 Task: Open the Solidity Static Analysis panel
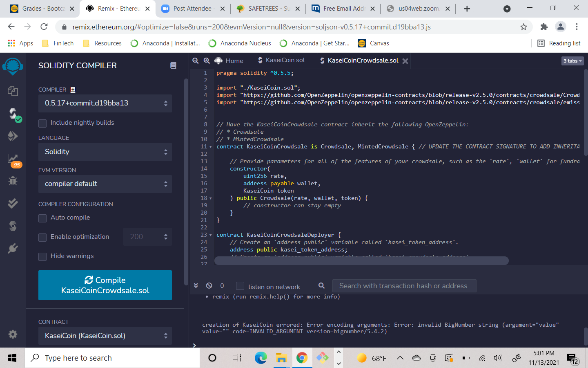(13, 158)
